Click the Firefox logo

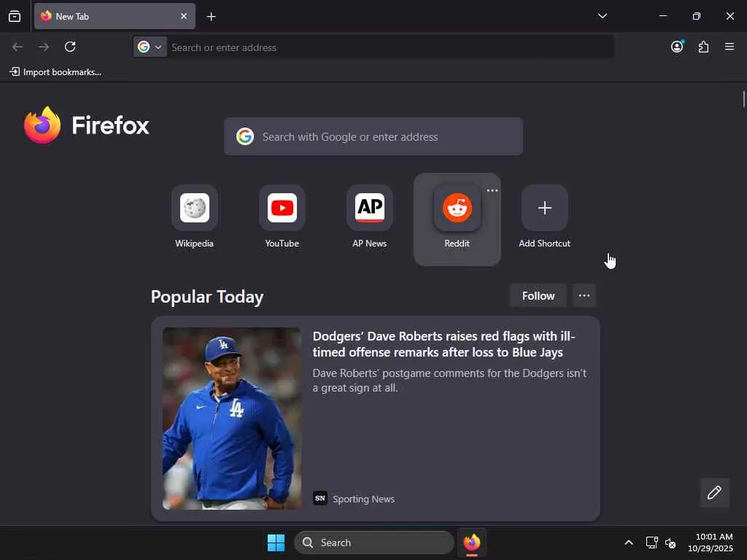87,125
